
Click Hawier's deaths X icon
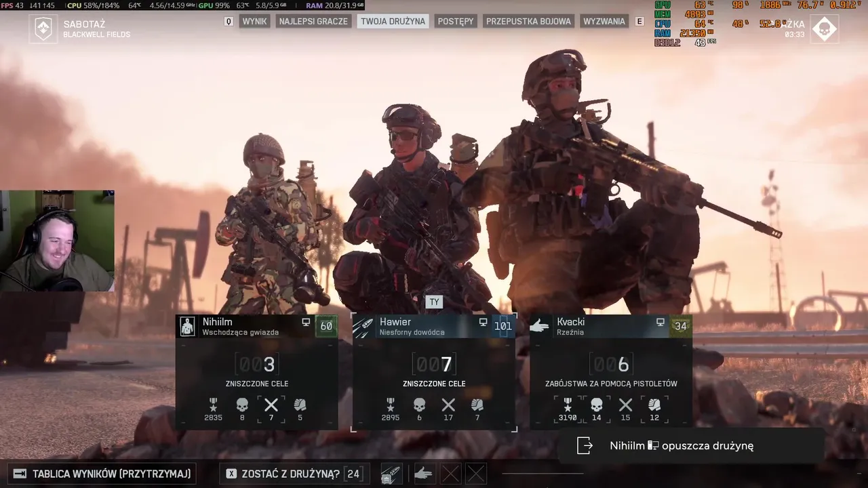[x=448, y=405]
